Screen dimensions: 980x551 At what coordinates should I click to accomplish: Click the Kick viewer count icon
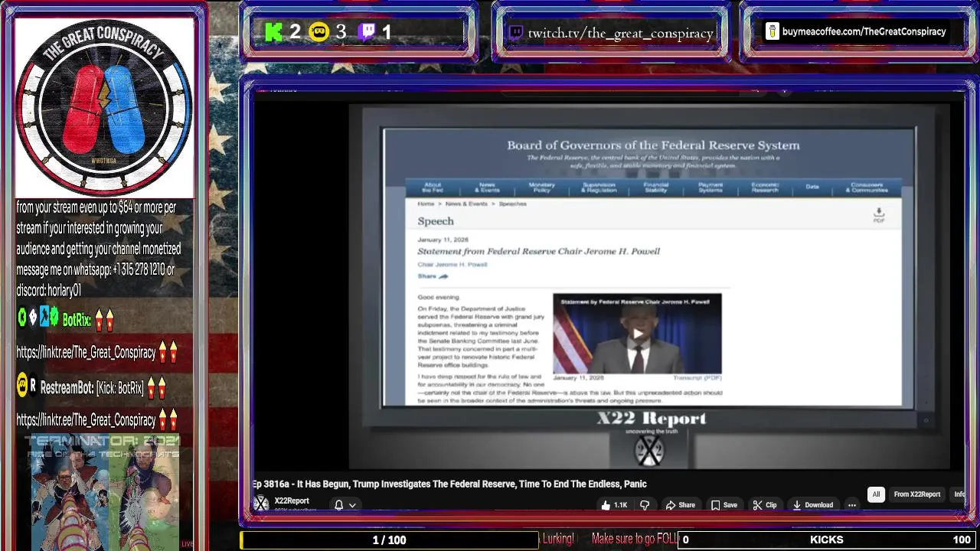[x=274, y=32]
